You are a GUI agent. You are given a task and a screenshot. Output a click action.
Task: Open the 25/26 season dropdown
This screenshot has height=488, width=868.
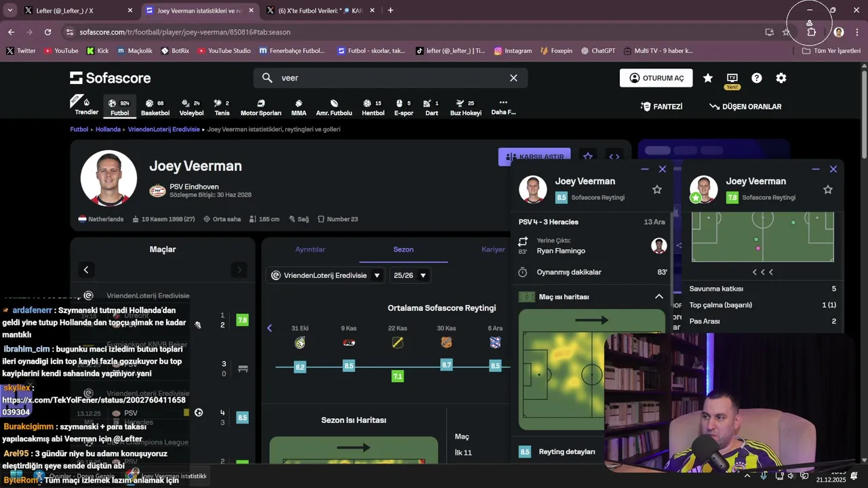410,275
